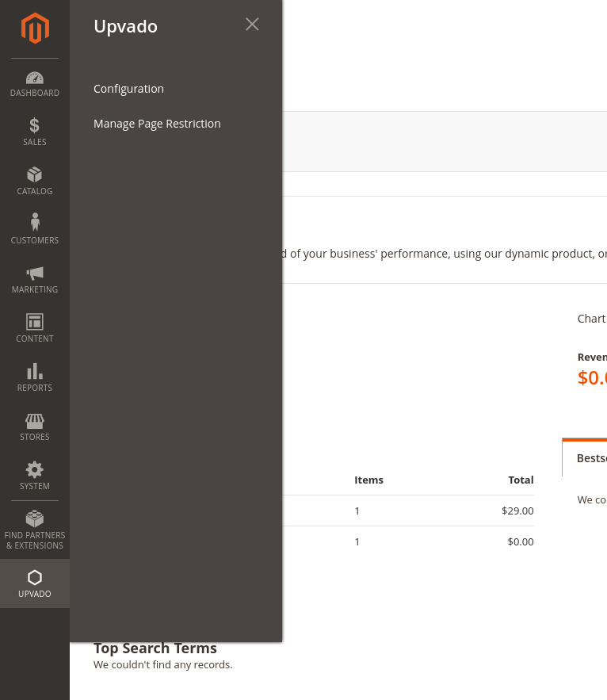Screen dimensions: 607x700
Task: Select Manage Page Restriction
Action: click(157, 124)
